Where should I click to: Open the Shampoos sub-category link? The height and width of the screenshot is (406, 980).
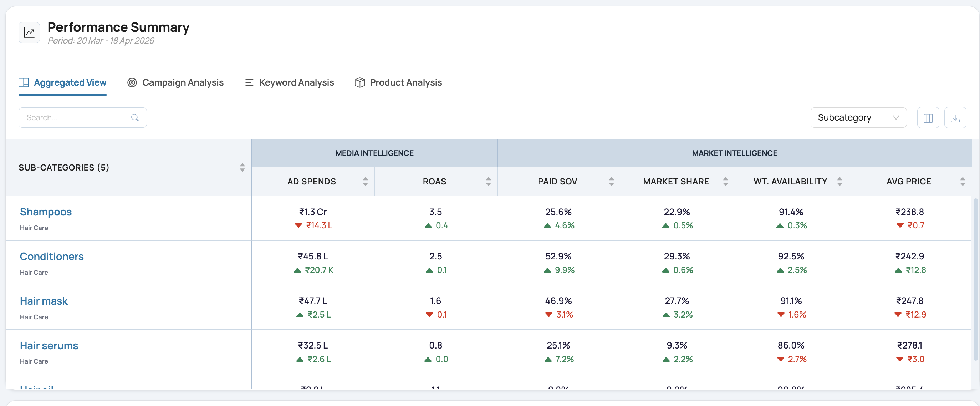tap(46, 212)
